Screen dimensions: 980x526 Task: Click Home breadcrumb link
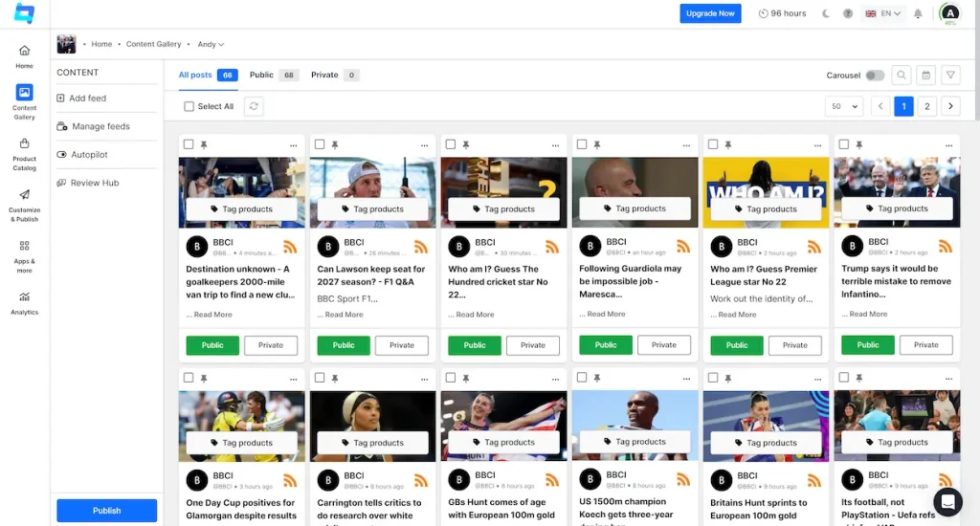101,44
